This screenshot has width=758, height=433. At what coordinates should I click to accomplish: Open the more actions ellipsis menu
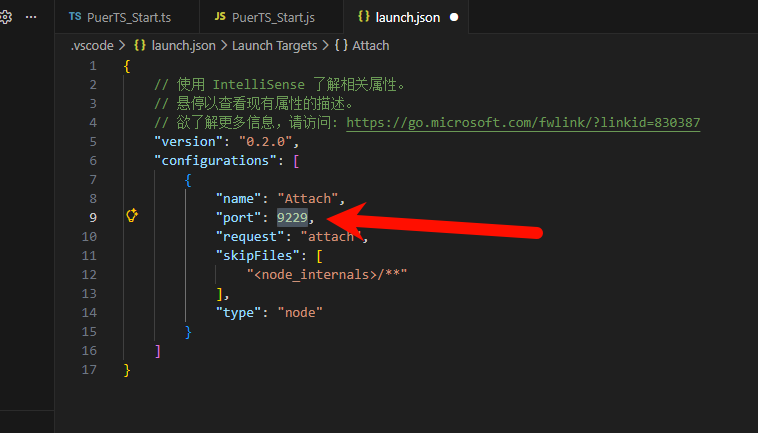[31, 17]
